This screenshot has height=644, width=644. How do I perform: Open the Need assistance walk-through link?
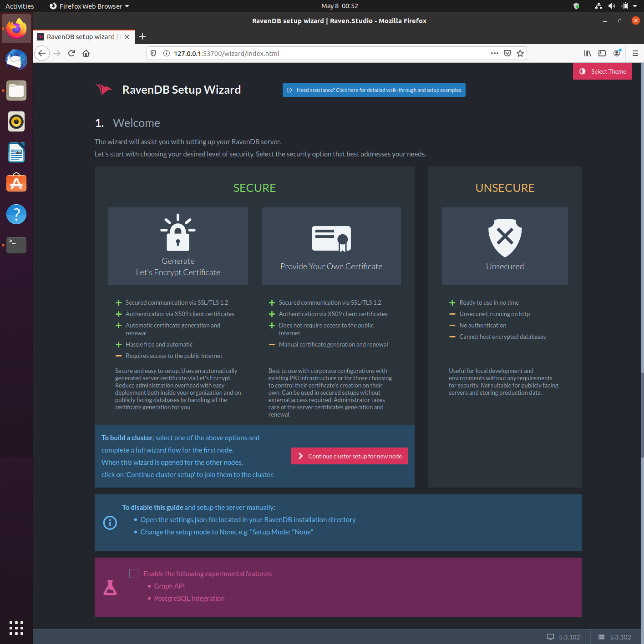click(374, 90)
